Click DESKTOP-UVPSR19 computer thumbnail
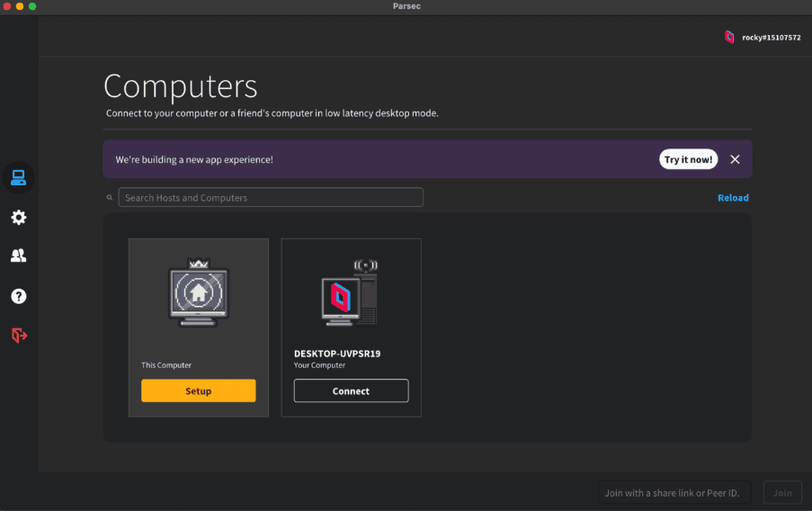 350,292
